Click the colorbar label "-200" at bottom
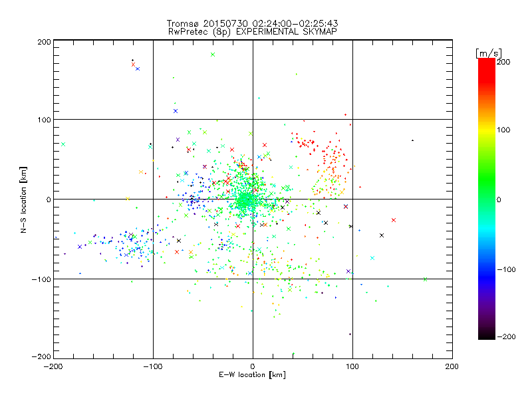Image resolution: width=532 pixels, height=399 pixels. coord(506,336)
